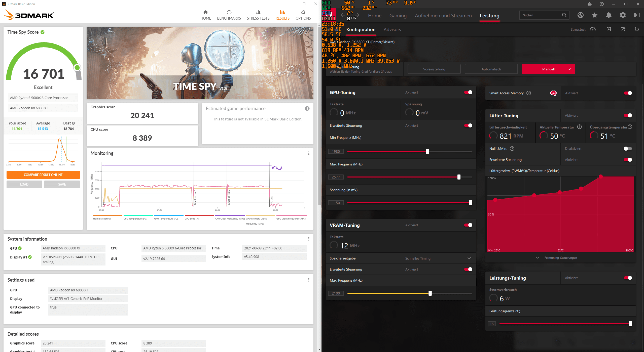Select Voreinstellung tuning mode
Screen dimensions: 644x352
434,69
